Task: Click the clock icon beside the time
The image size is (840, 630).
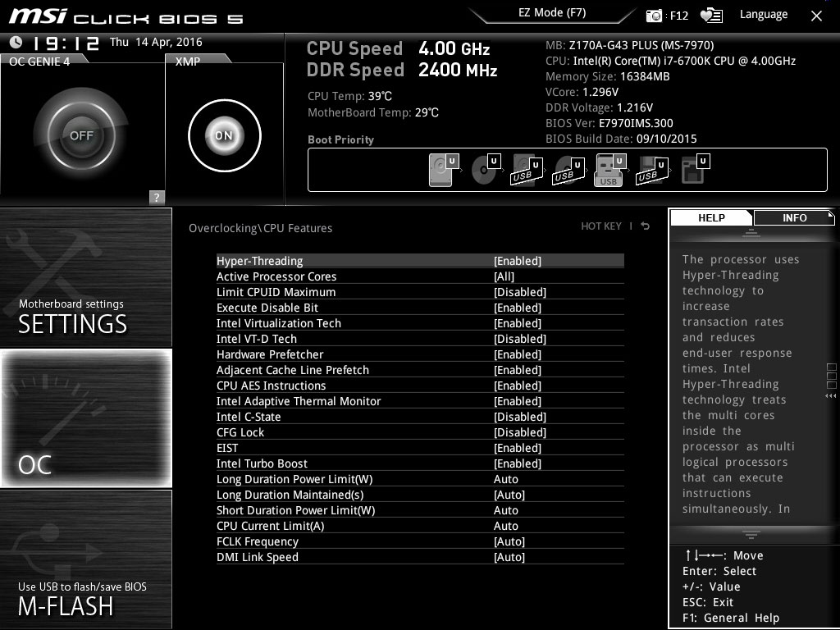Action: coord(16,42)
